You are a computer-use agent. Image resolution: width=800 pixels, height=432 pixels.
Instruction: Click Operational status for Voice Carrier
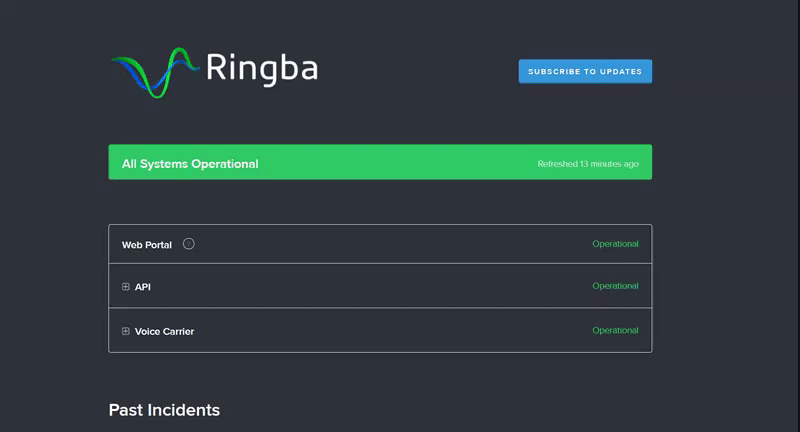(x=615, y=330)
